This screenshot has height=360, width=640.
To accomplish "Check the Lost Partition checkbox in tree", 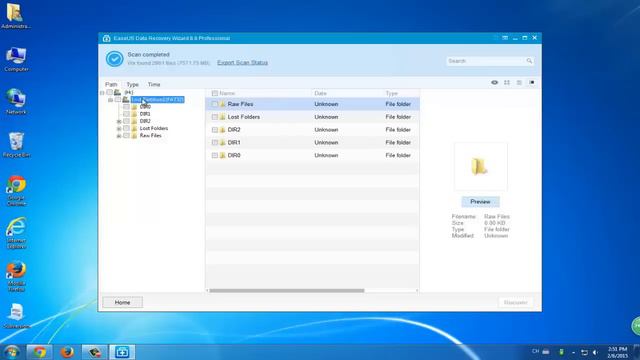I will coord(118,100).
